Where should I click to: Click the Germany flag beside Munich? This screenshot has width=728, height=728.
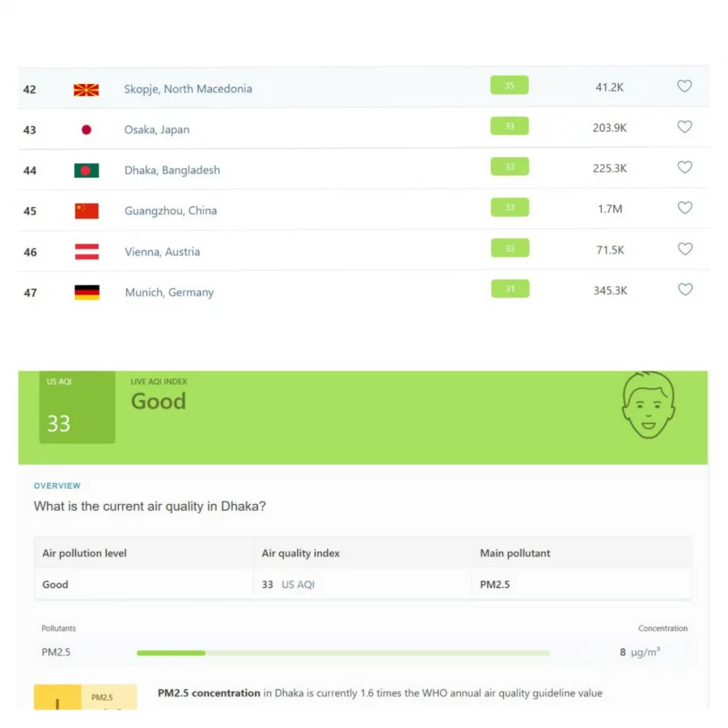pos(87,291)
